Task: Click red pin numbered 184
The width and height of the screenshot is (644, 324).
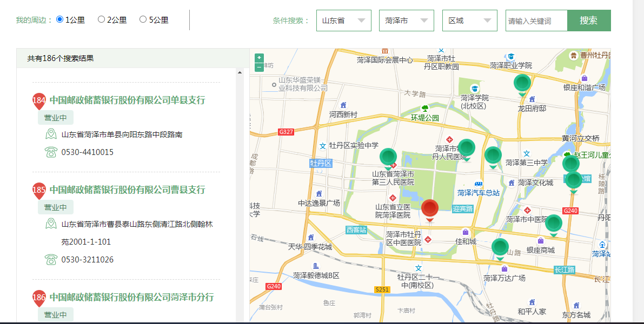Action: pos(39,102)
